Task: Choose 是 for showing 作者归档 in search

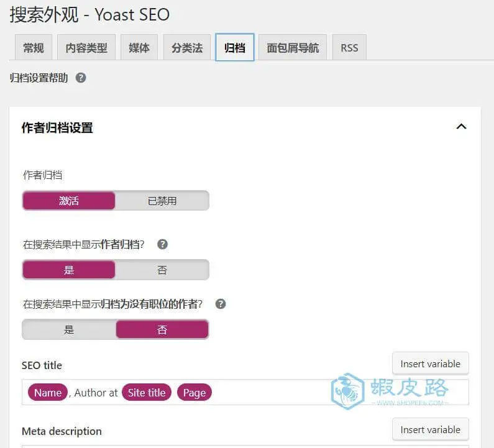Action: point(69,270)
